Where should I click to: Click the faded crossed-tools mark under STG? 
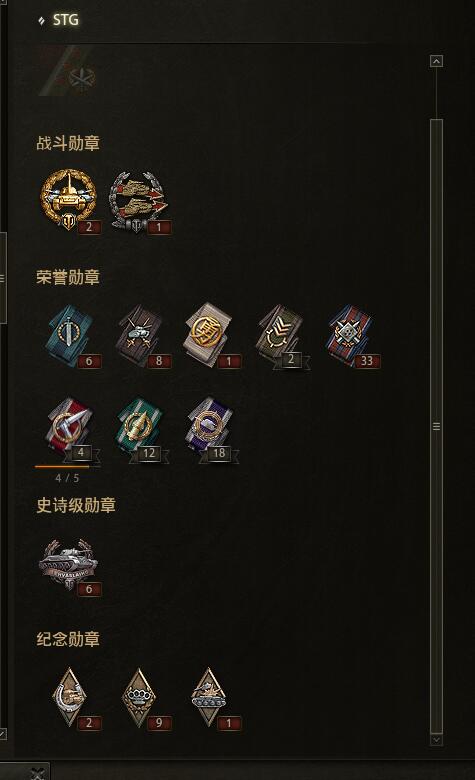click(82, 78)
